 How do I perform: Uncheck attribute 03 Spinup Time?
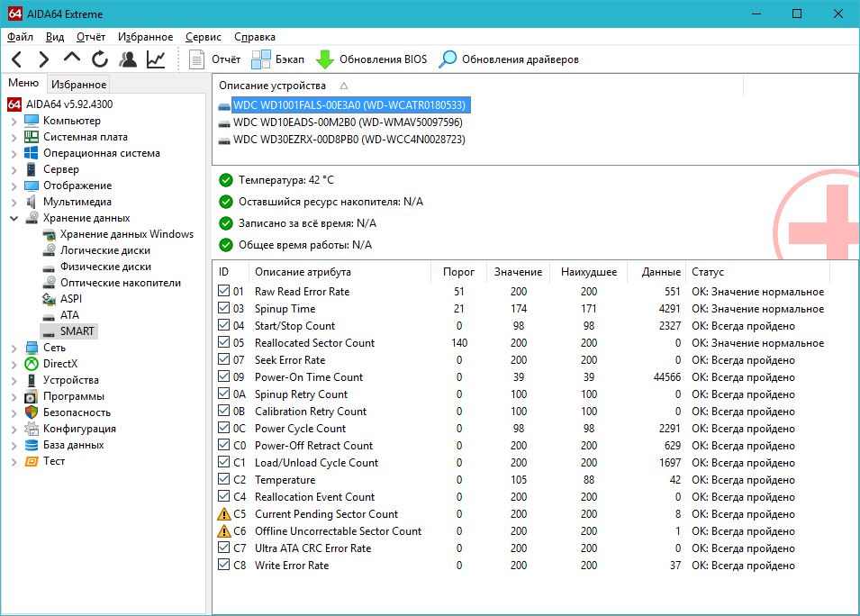point(223,308)
